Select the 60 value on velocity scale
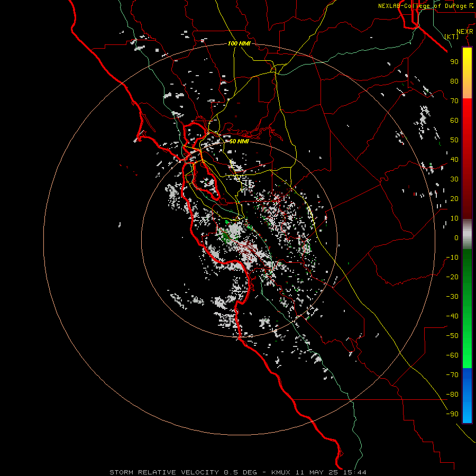The image size is (476, 476). [454, 120]
